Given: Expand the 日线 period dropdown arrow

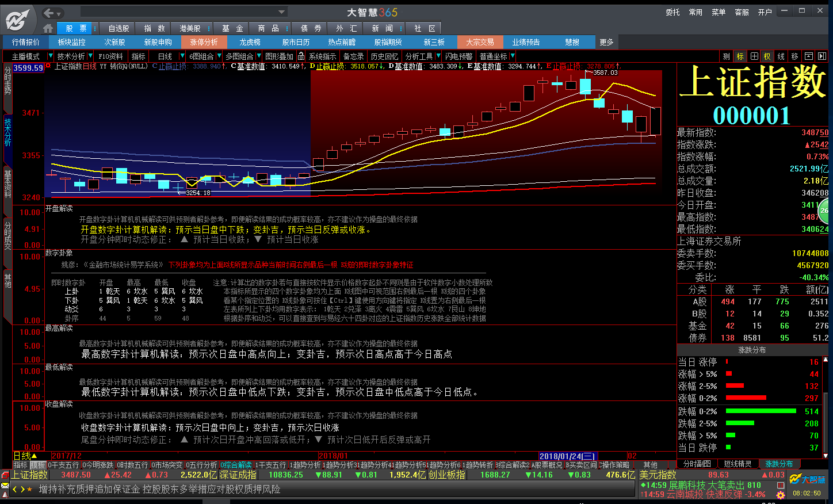Looking at the screenshot, I should point(183,56).
